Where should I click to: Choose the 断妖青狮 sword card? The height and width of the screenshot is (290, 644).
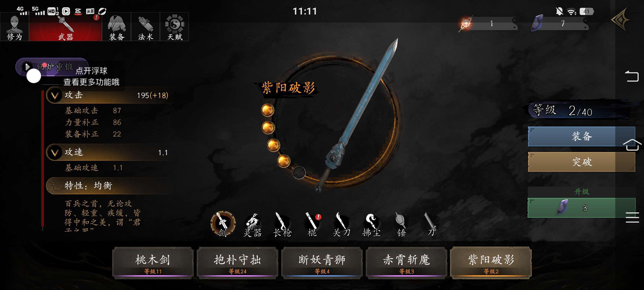point(322,263)
